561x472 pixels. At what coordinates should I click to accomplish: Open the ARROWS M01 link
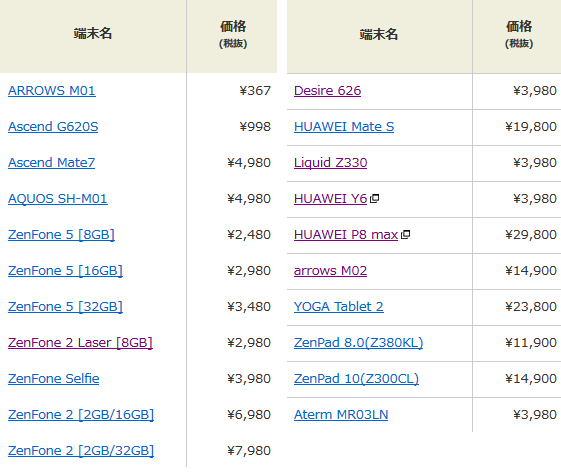pos(52,91)
